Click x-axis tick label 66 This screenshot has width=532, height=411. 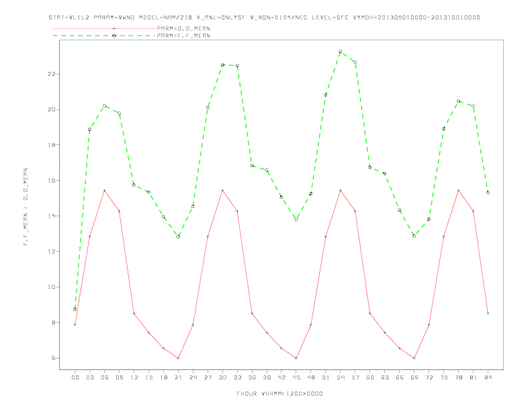coord(400,377)
